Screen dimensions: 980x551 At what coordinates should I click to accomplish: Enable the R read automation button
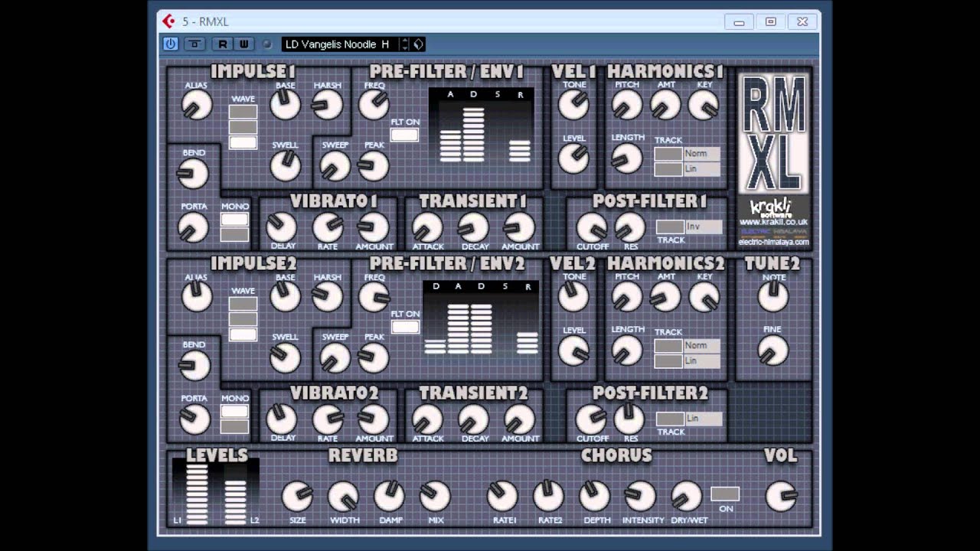[x=222, y=44]
